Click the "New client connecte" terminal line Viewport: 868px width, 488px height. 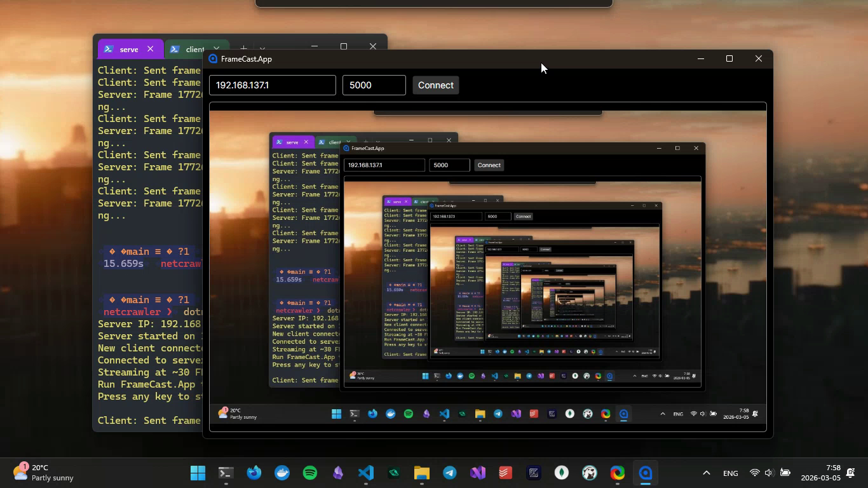click(150, 348)
